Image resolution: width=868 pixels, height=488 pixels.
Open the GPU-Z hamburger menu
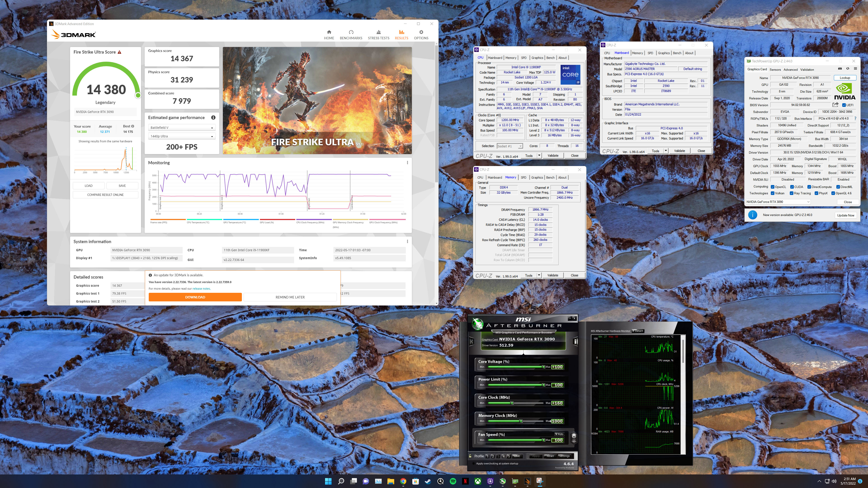click(855, 69)
